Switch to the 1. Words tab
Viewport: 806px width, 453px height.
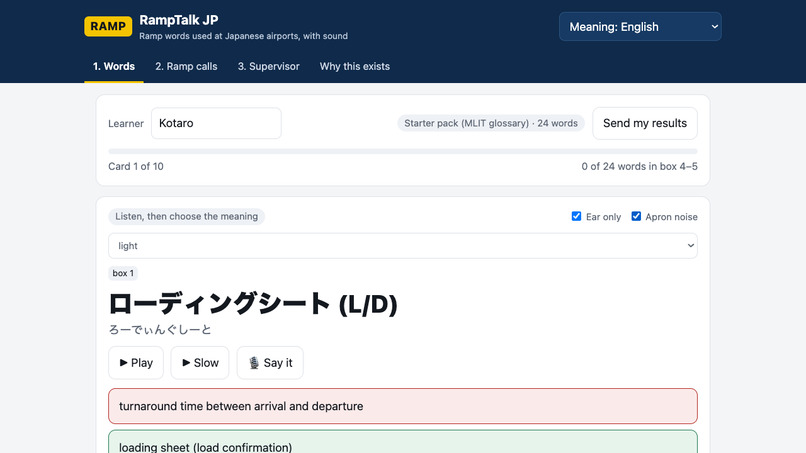[x=114, y=66]
